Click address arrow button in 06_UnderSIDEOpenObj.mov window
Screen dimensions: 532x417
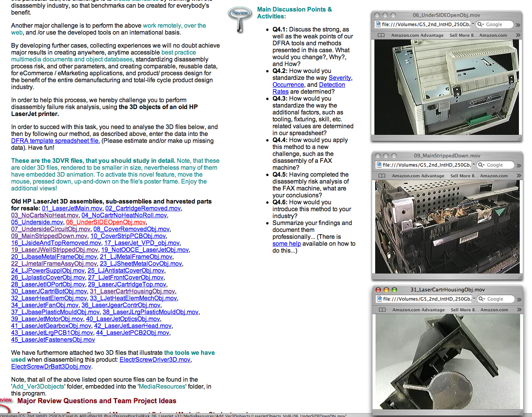(x=473, y=25)
